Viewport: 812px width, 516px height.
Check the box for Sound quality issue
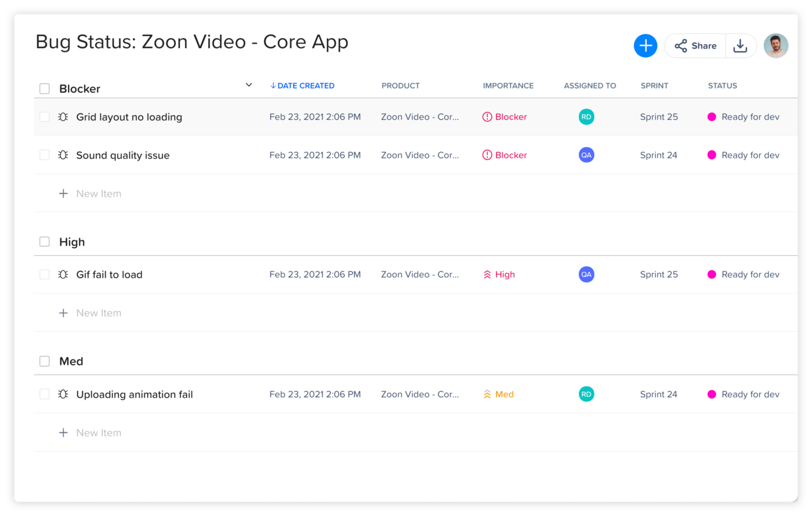45,155
